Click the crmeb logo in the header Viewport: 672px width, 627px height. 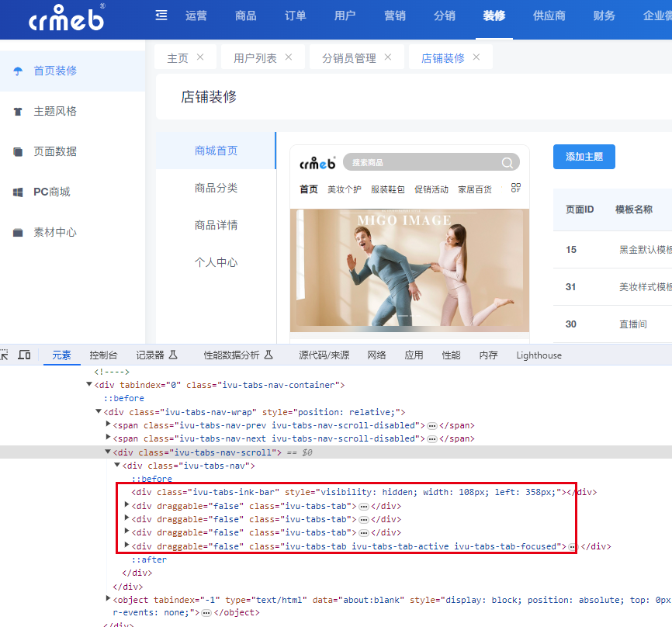click(67, 18)
